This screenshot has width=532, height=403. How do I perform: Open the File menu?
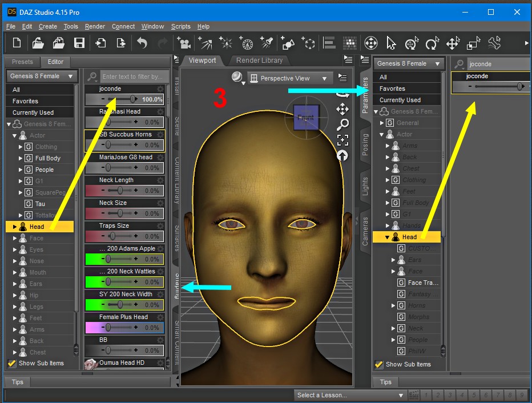click(x=11, y=26)
